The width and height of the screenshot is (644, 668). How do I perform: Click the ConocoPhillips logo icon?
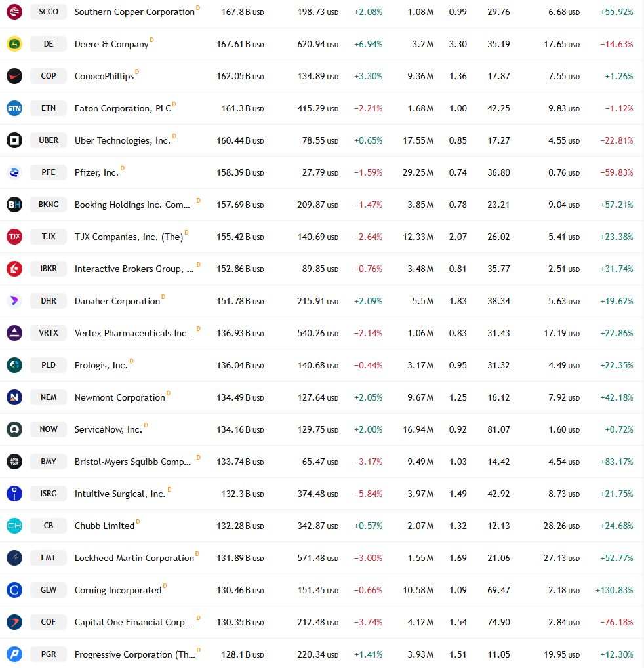(14, 76)
